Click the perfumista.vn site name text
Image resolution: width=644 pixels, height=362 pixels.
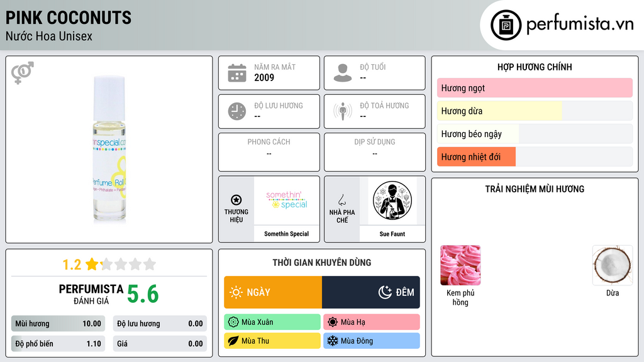pos(580,25)
